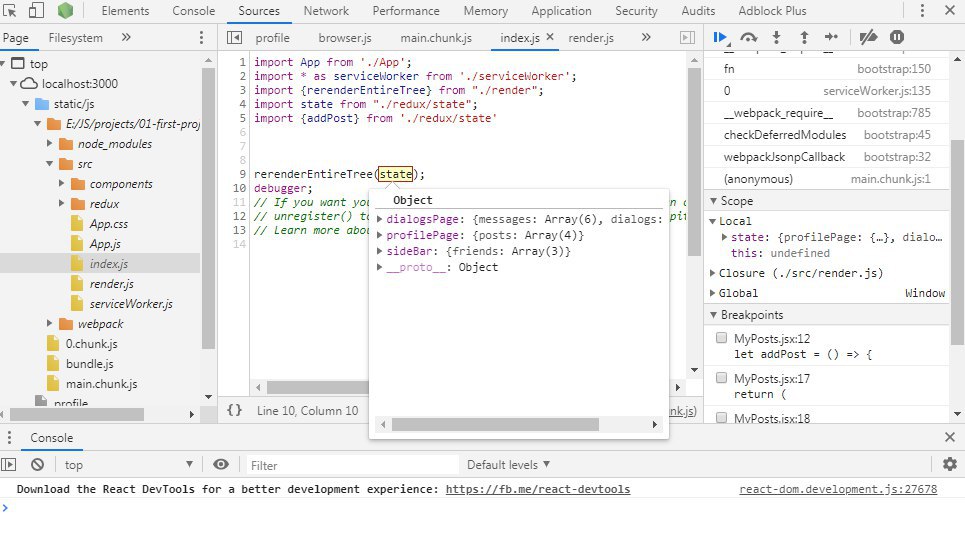The width and height of the screenshot is (965, 536).
Task: Click Deactivate breakpoints icon
Action: pyautogui.click(x=868, y=37)
